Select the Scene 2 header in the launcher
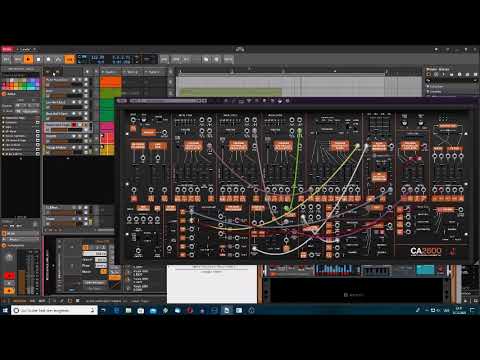Viewport: 480px width, 360px height. coord(132,72)
